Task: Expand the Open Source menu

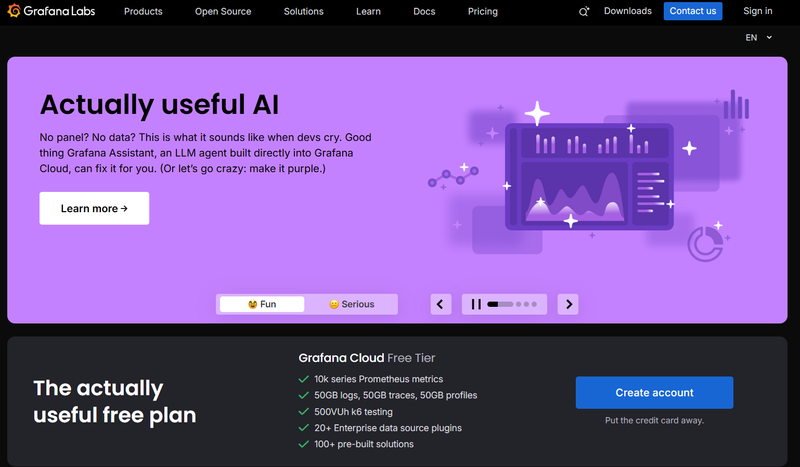Action: pos(223,11)
